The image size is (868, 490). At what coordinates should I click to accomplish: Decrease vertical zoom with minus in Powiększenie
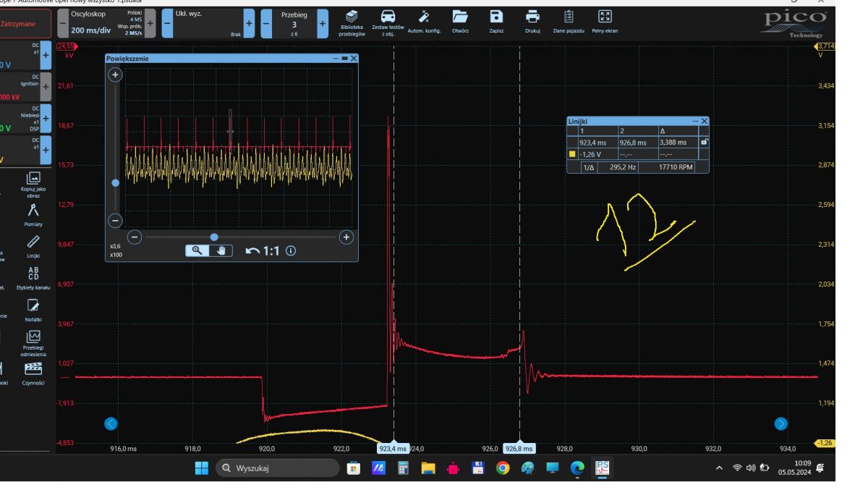click(115, 220)
